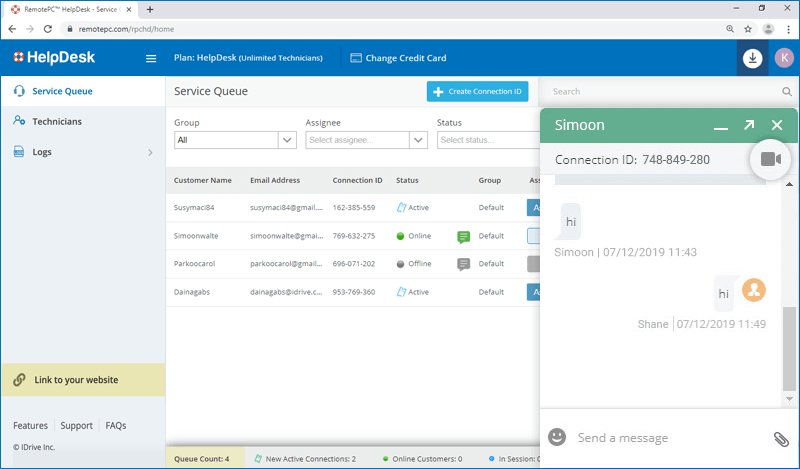Pop out the Simoon chat window

click(748, 126)
